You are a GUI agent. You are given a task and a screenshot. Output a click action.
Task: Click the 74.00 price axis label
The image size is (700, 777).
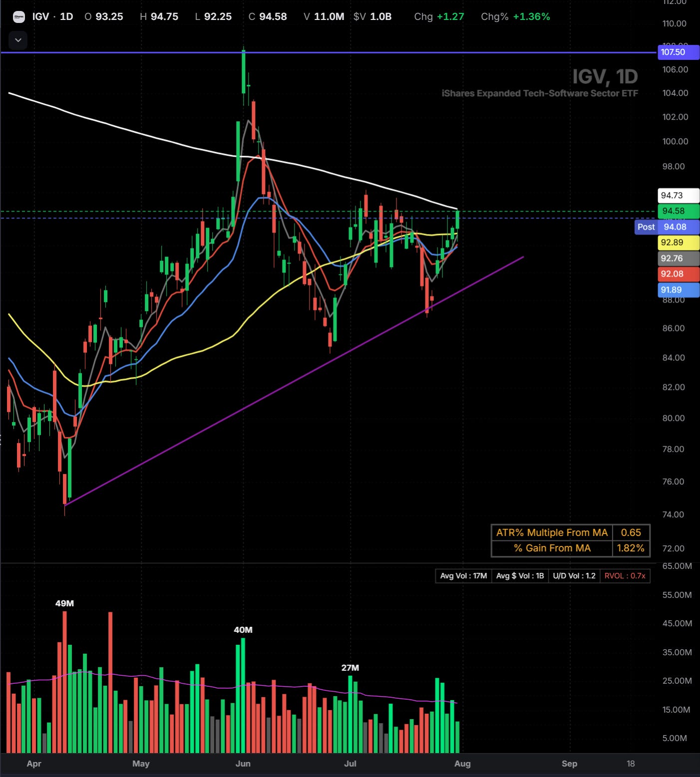[x=674, y=514]
